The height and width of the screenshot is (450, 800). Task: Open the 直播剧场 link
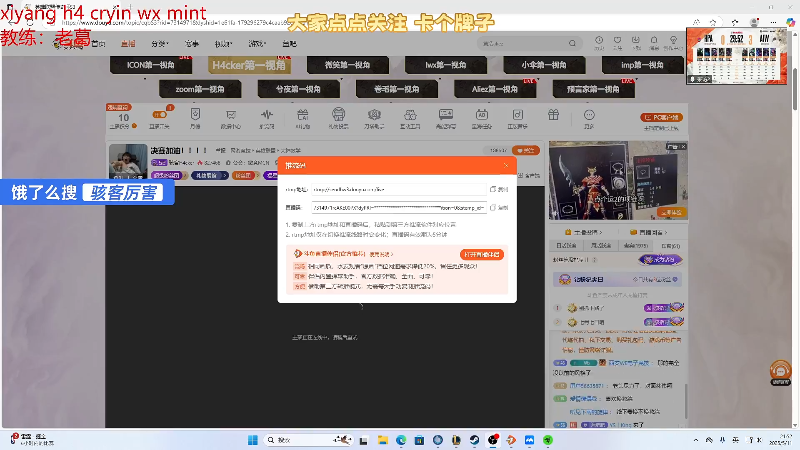[649, 232]
